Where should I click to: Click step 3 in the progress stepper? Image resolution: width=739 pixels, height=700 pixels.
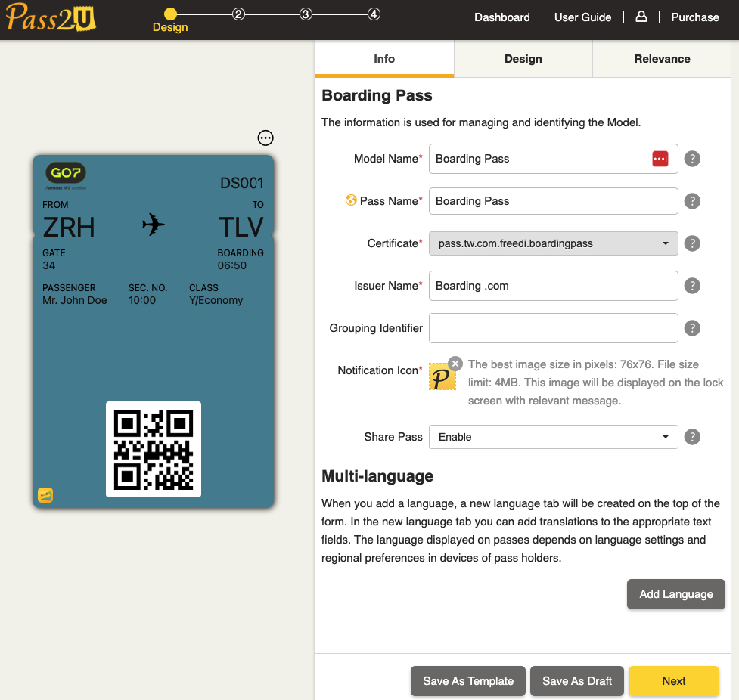[305, 14]
